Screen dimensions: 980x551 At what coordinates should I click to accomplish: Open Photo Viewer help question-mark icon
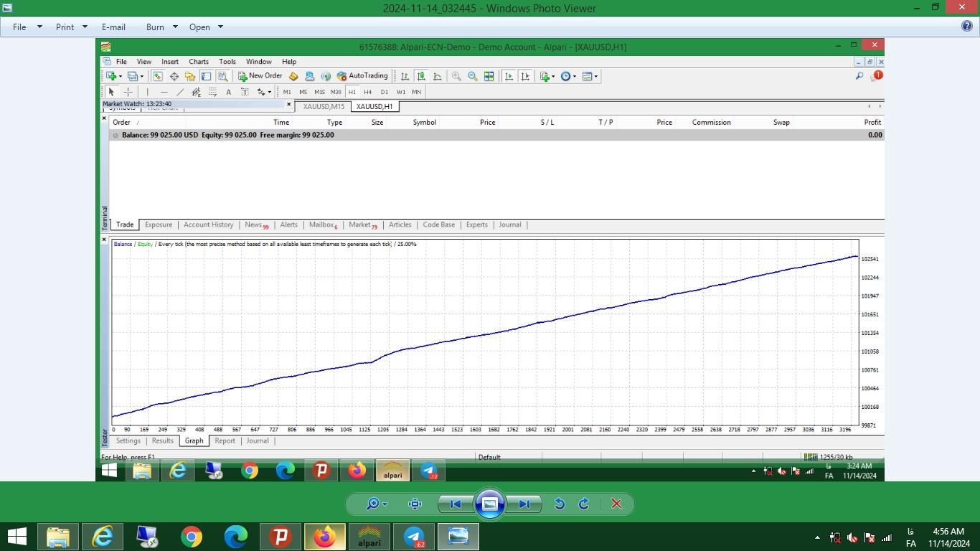click(x=966, y=27)
